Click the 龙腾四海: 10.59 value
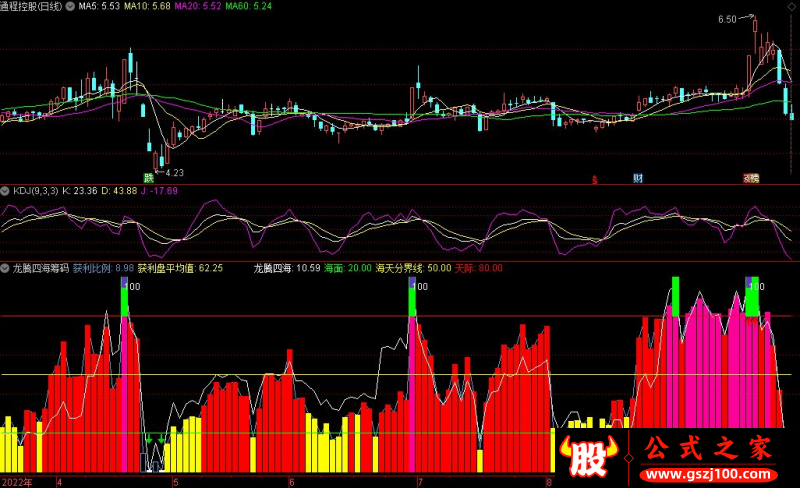 tap(287, 268)
